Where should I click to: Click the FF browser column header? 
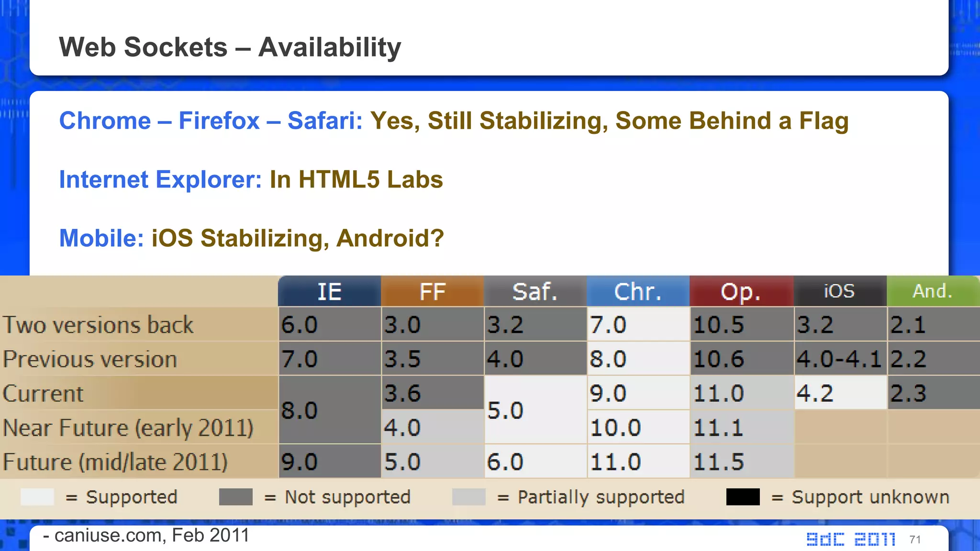tap(432, 291)
